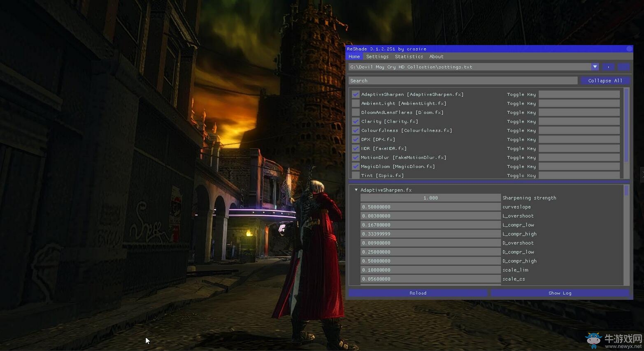The height and width of the screenshot is (351, 644).
Task: Uncheck the MagicBloom effect checkbox
Action: click(x=356, y=167)
